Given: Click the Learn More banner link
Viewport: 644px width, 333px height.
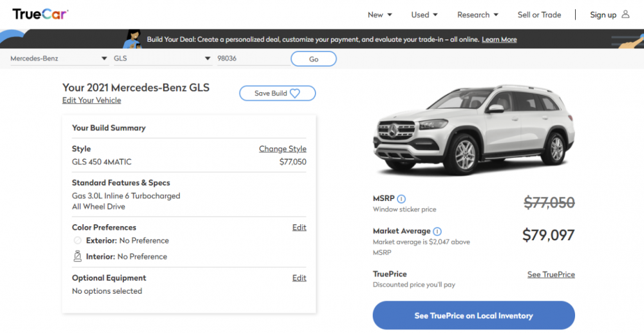Looking at the screenshot, I should [x=499, y=39].
